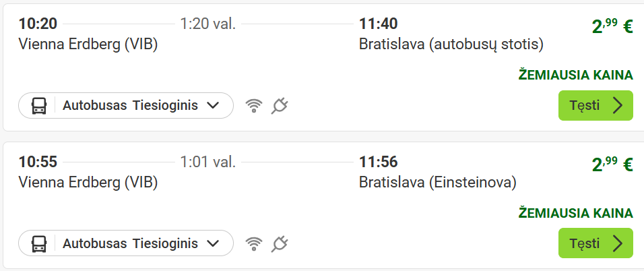Click the power socket icon on the 10:20 trip
644x271 pixels.
pyautogui.click(x=280, y=106)
